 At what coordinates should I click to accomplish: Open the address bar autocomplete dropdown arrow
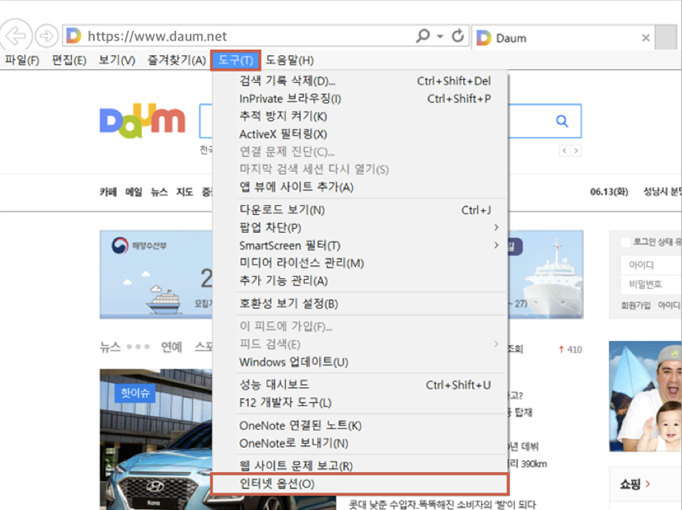pyautogui.click(x=440, y=36)
